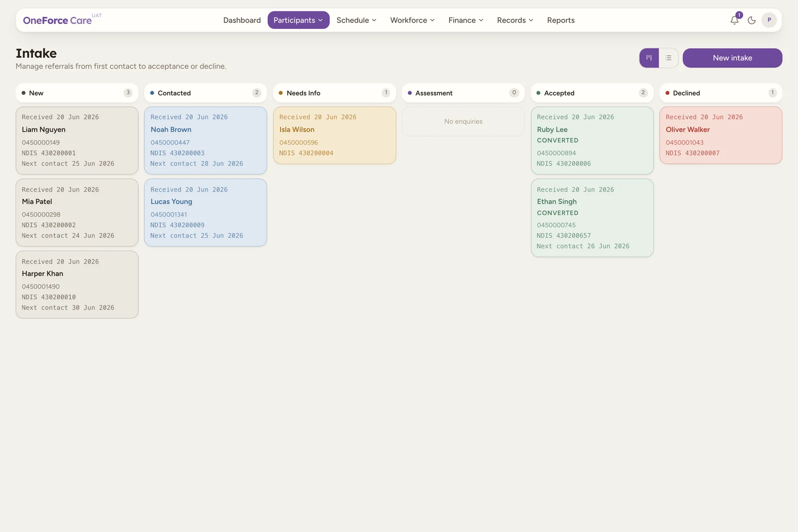This screenshot has width=798, height=532.
Task: Select the Lucas Young card
Action: [205, 212]
